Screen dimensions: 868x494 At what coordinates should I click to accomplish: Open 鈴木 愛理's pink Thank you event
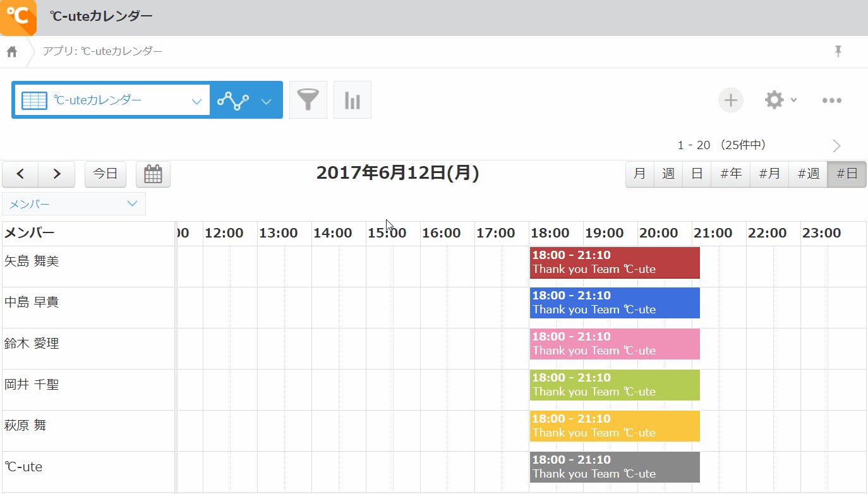(615, 344)
